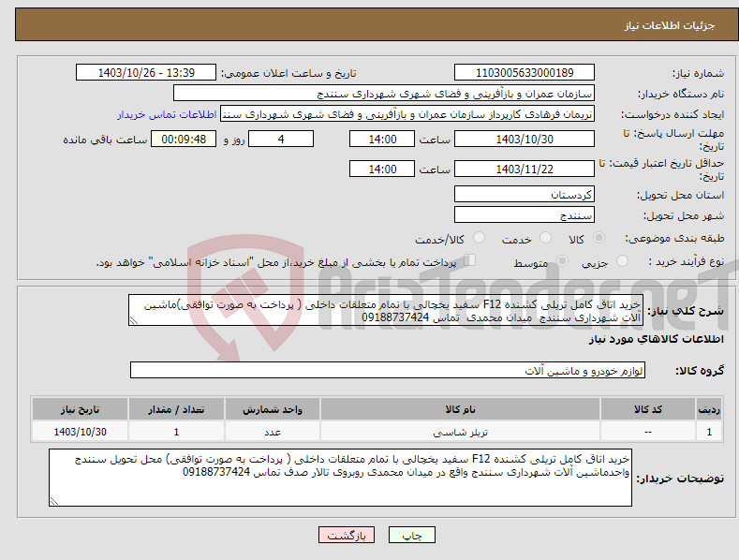Open the اطلاعات تماس خریدار link
This screenshot has width=739, height=560.
coord(167,114)
